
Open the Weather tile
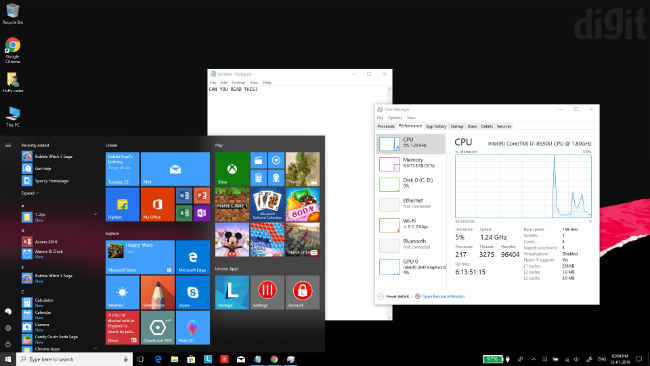[122, 293]
